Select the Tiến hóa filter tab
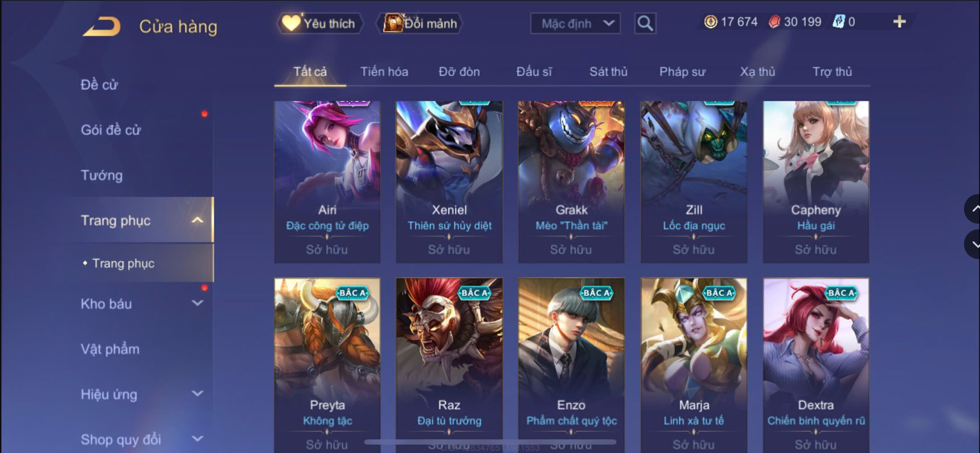This screenshot has height=453, width=980. [x=384, y=72]
